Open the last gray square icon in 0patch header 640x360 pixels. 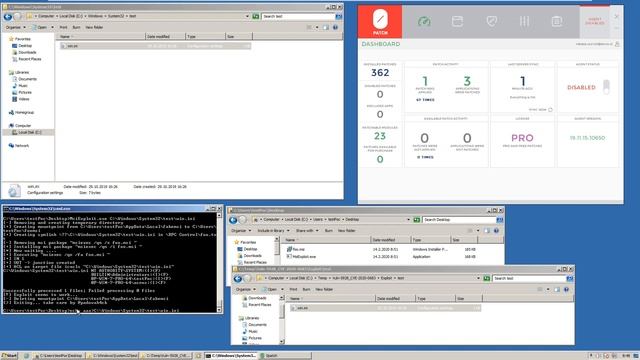pos(557,21)
